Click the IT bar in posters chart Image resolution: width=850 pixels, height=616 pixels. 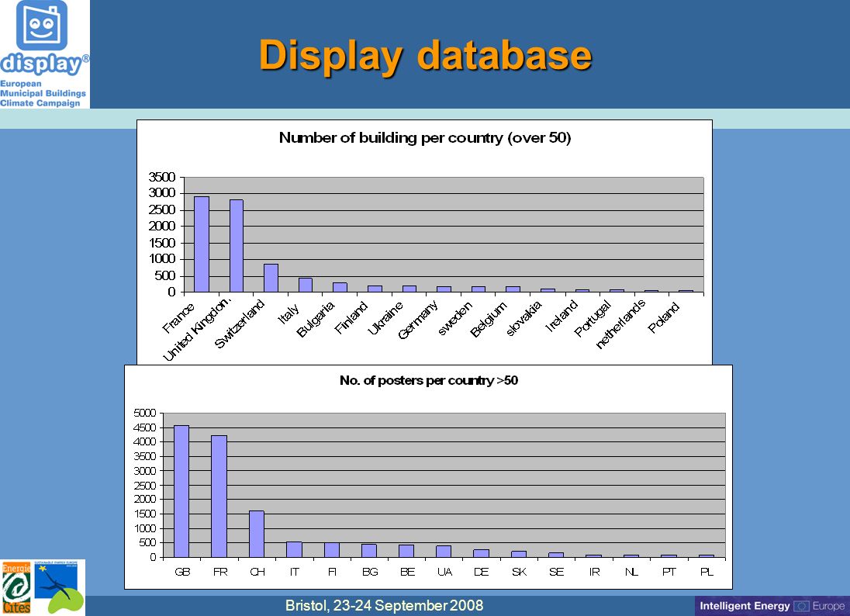pos(294,549)
